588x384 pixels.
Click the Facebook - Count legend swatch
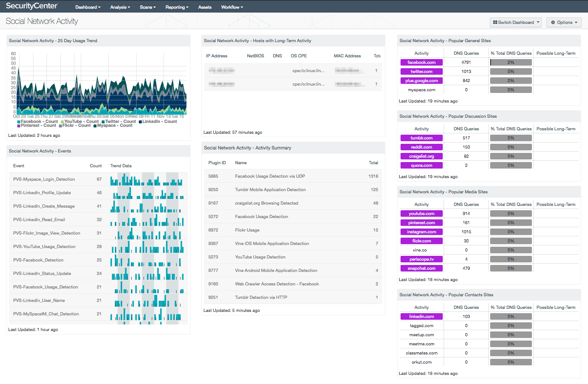(x=19, y=122)
